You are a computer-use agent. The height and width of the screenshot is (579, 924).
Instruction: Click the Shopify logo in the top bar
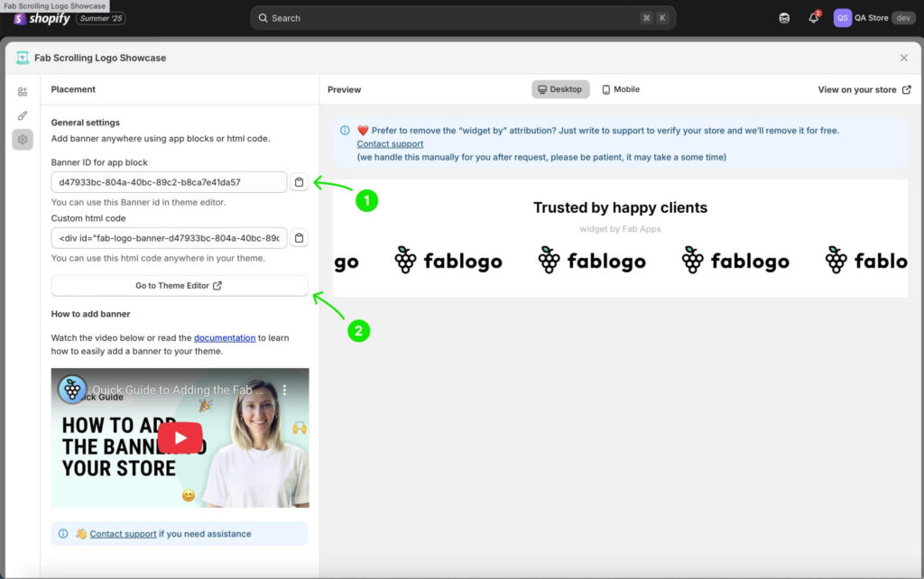[x=42, y=19]
